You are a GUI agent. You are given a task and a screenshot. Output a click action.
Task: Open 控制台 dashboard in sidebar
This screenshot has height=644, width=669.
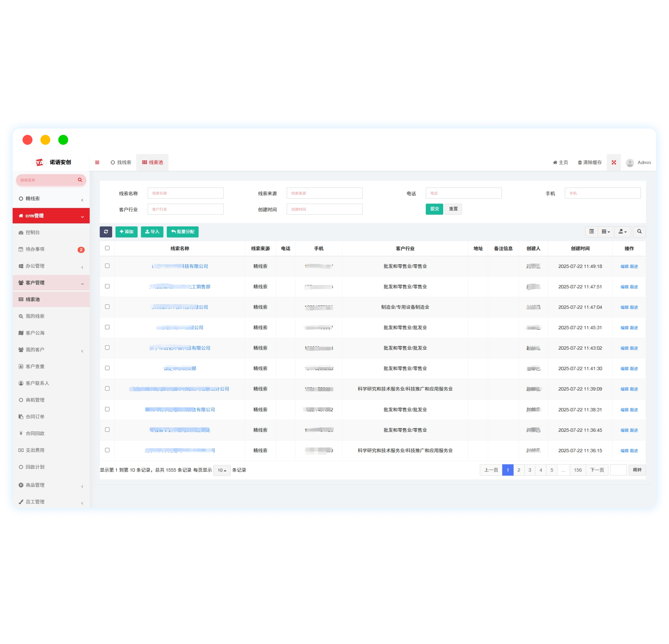point(32,232)
